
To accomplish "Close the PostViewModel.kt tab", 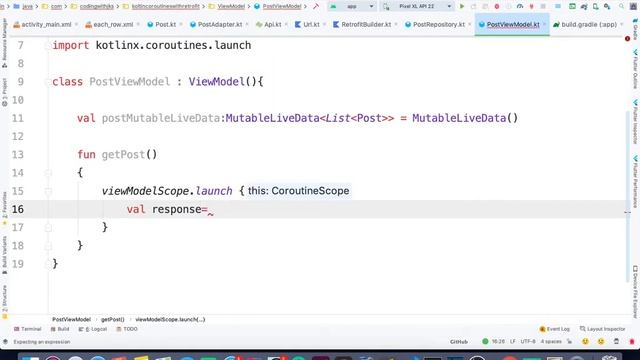I will [544, 24].
